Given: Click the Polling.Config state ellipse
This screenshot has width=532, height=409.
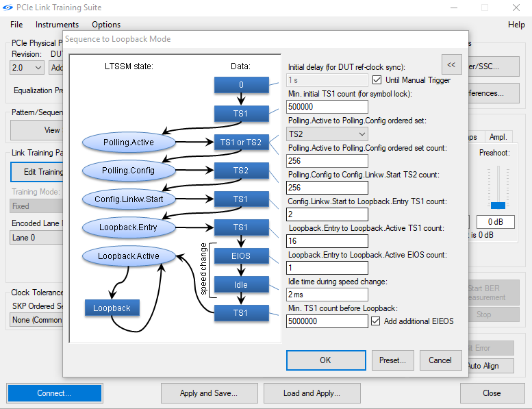Looking at the screenshot, I should [x=129, y=171].
